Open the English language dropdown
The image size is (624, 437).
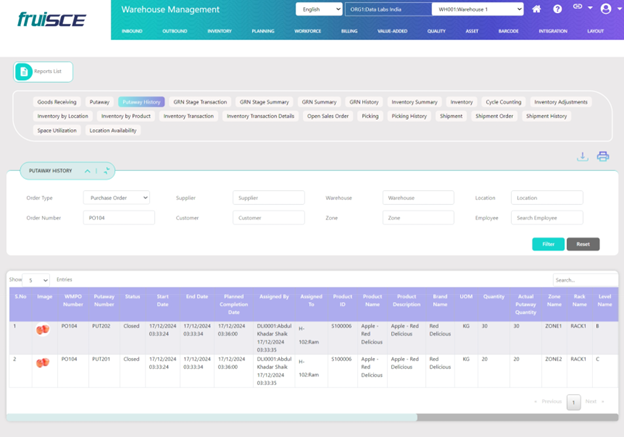pos(318,9)
